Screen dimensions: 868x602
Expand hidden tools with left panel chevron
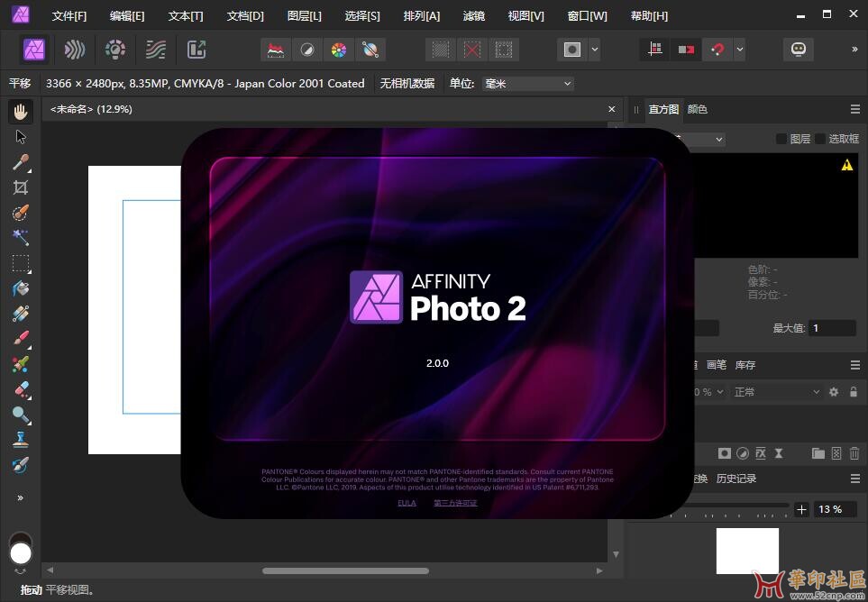21,498
